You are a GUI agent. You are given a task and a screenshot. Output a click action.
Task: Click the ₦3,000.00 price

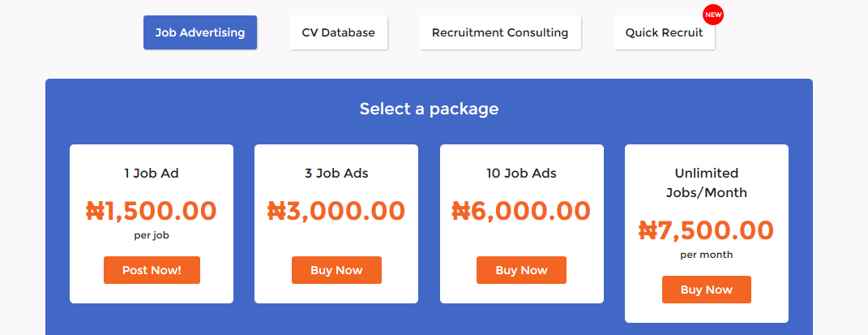coord(336,211)
